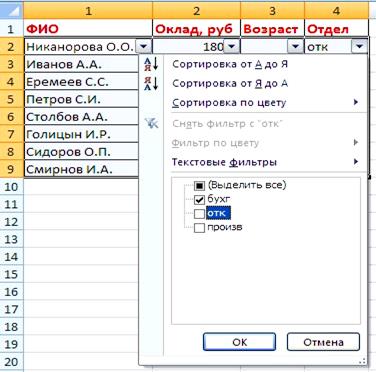Enable the произв checkbox
This screenshot has height=372, width=376.
click(x=199, y=228)
